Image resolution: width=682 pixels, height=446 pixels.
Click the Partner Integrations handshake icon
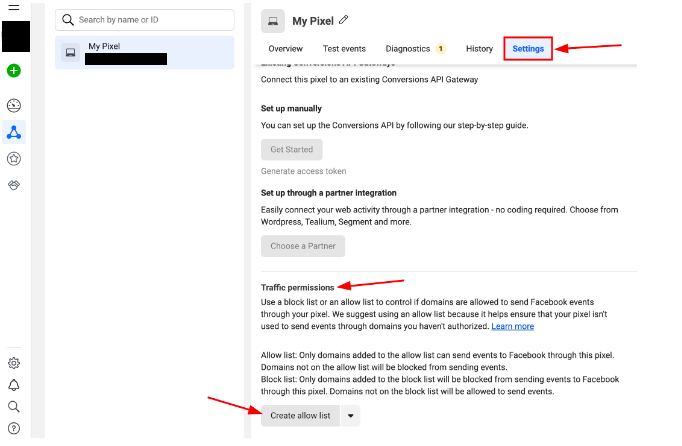(x=14, y=185)
